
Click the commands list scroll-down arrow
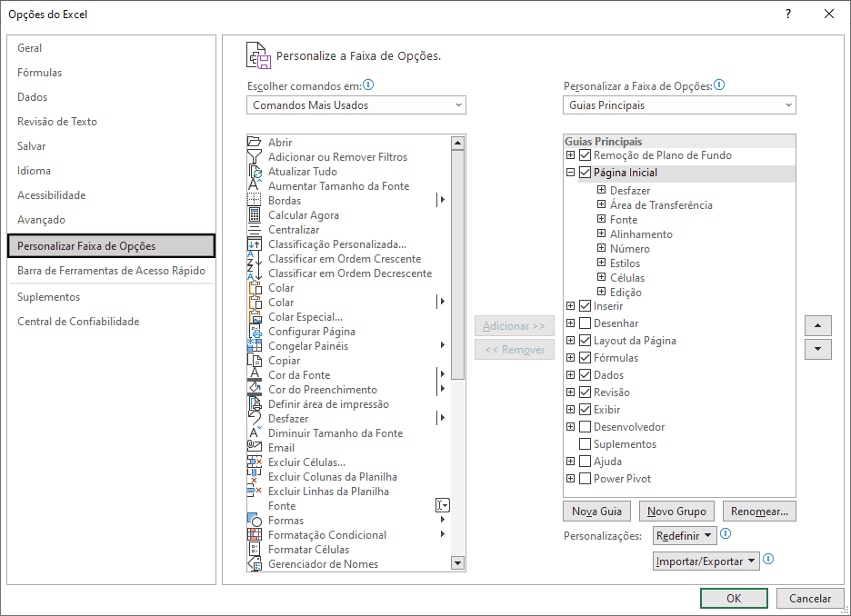457,563
